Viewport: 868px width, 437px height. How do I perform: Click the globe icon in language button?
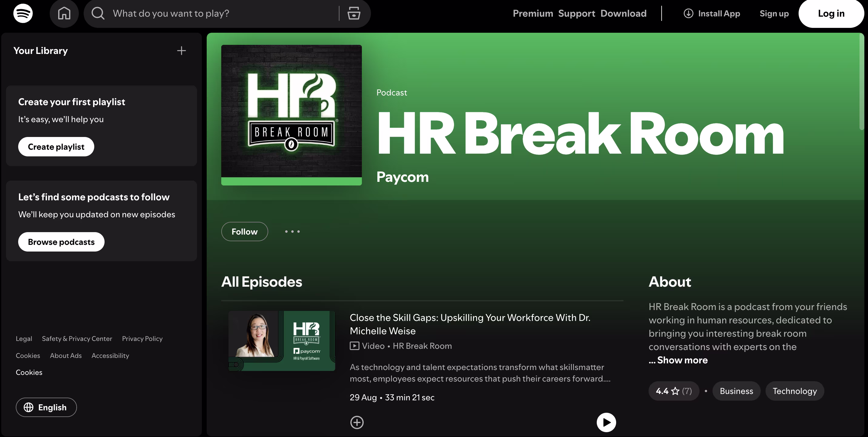point(29,407)
